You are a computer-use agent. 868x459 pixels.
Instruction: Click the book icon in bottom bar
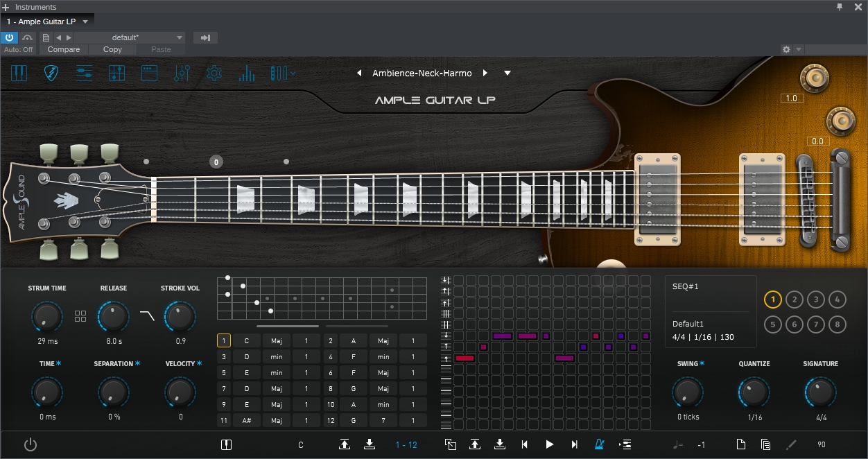pos(226,444)
